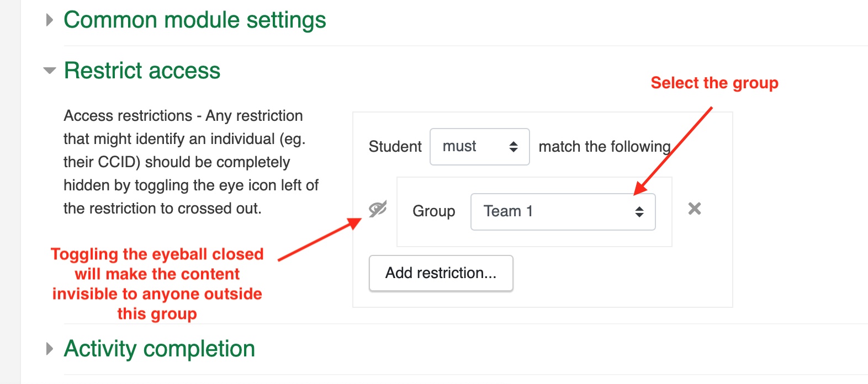Click the Access restrictions description paragraph
868x384 pixels.
(x=191, y=162)
